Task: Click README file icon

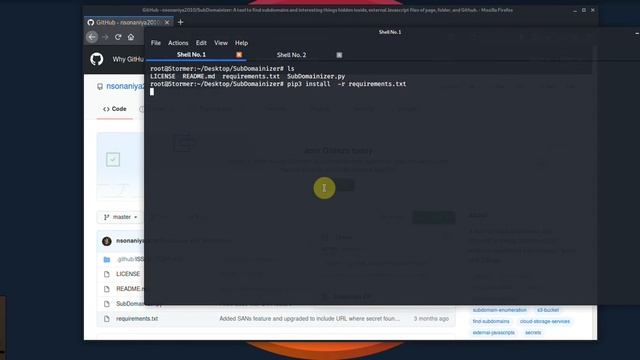Action: [107, 289]
